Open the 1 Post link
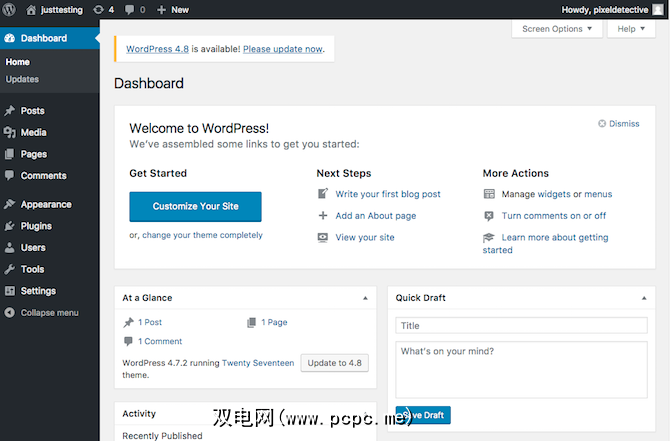 tap(150, 322)
